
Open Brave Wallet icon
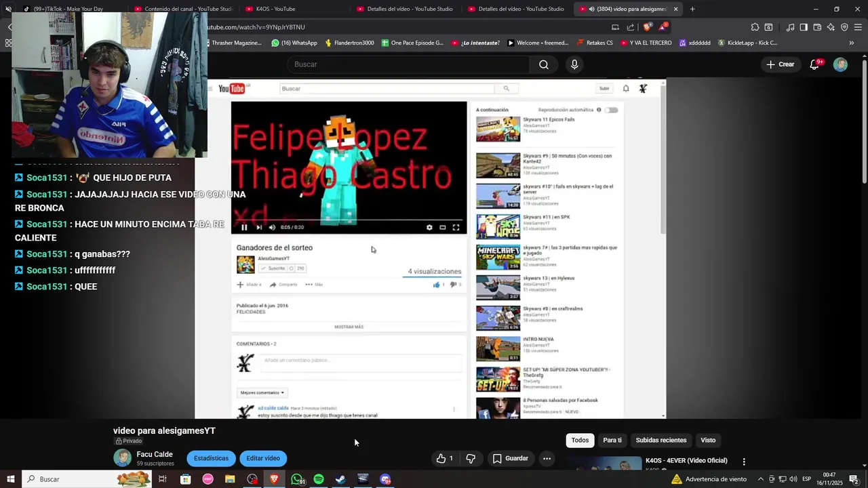(817, 27)
